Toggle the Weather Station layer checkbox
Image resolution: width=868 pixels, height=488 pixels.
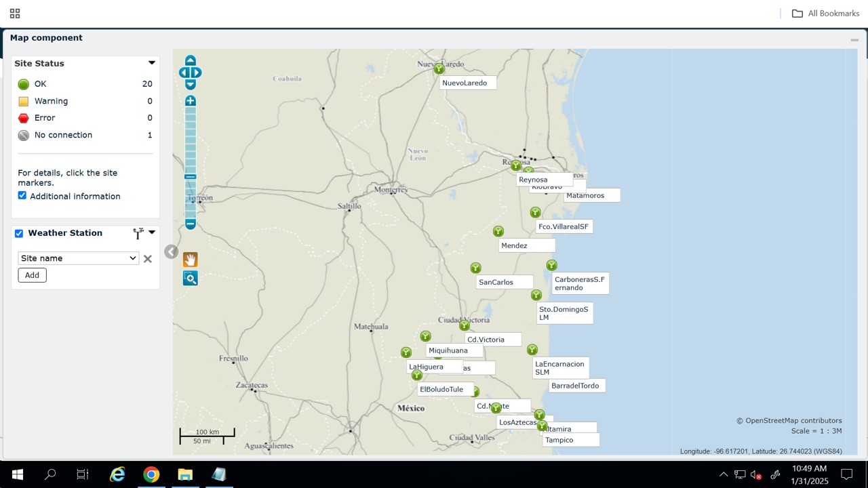click(x=19, y=233)
